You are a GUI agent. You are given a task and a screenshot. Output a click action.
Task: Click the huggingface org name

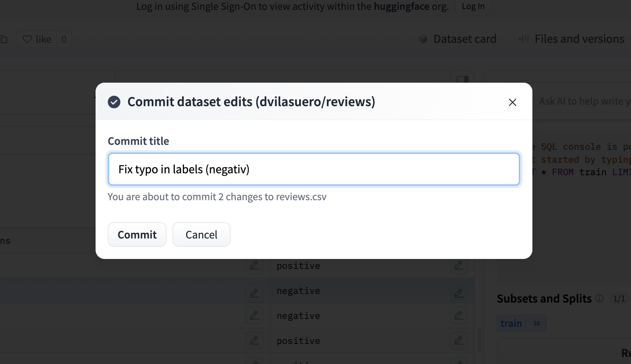pyautogui.click(x=402, y=6)
